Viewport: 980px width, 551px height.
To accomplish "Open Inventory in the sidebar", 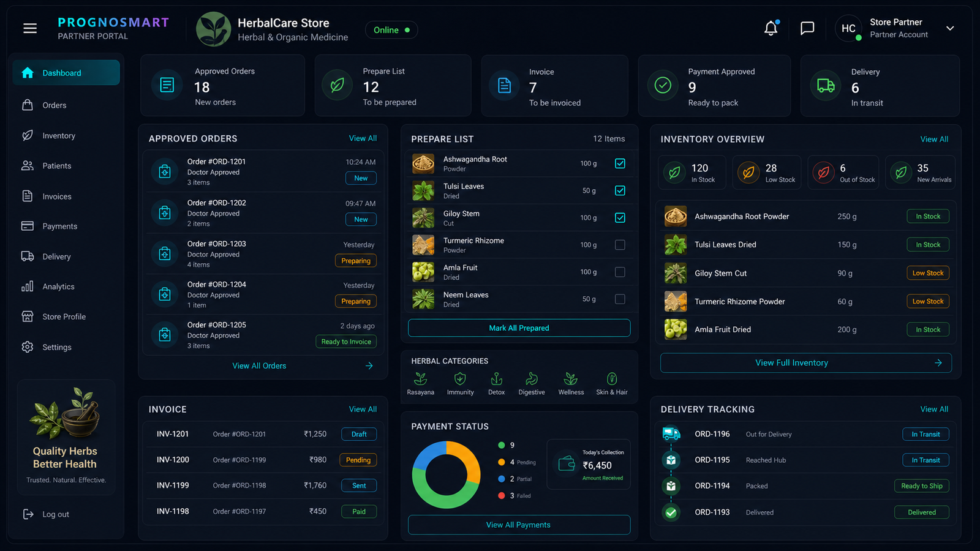I will click(x=66, y=136).
